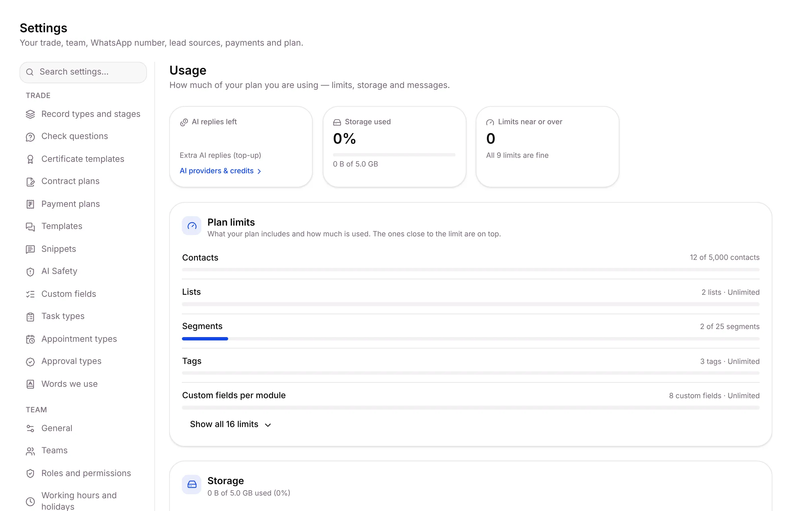Click the Plan limits gauge icon
812x511 pixels.
192,226
